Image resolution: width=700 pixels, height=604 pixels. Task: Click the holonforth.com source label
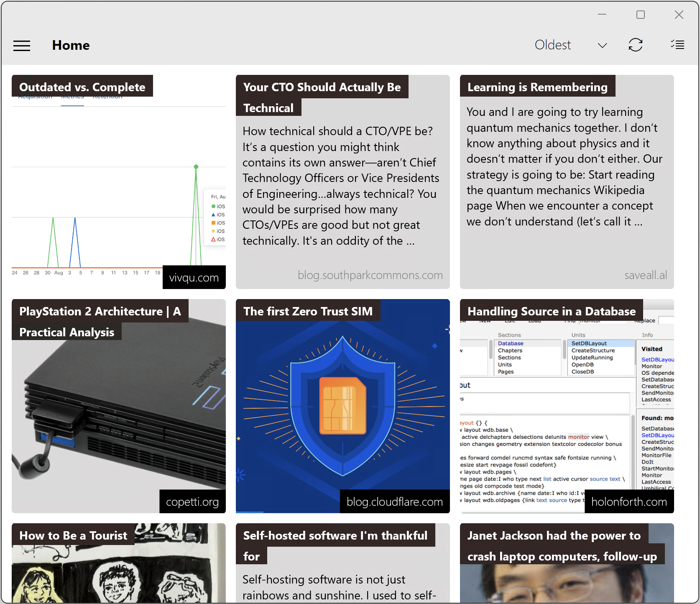tap(629, 502)
